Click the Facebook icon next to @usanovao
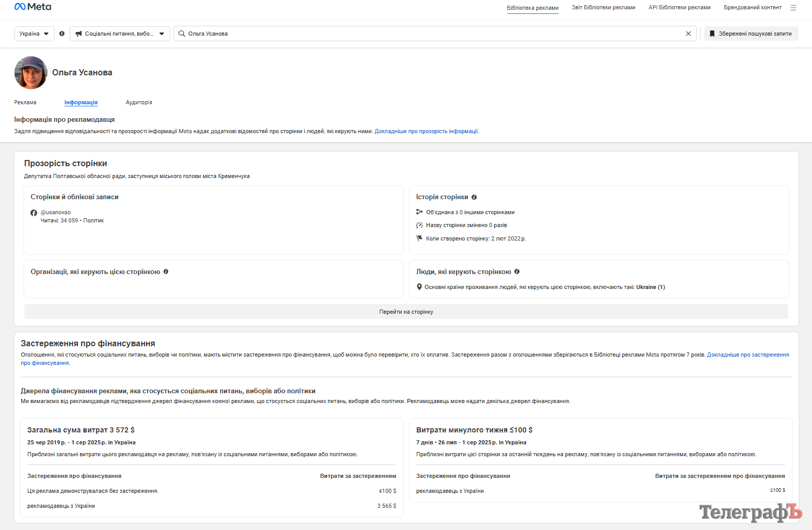Viewport: 812px width, 530px height. 34,213
